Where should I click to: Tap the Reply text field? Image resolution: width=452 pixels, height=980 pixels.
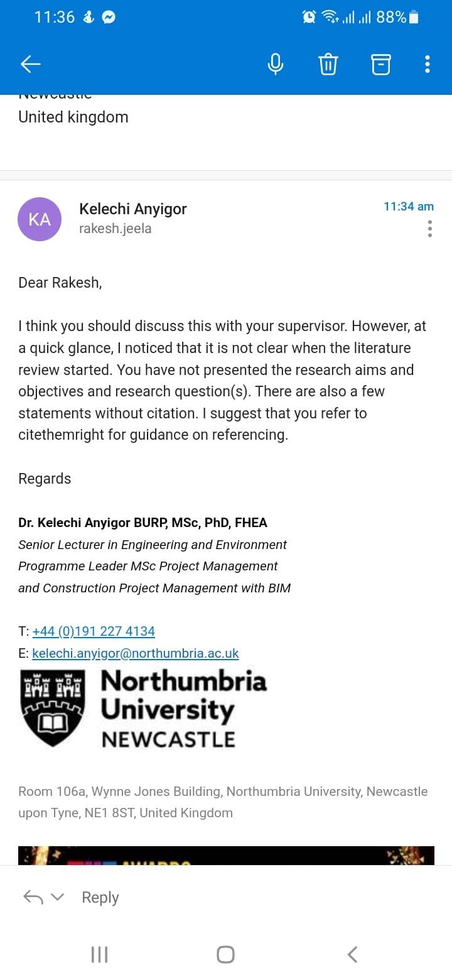click(x=100, y=897)
